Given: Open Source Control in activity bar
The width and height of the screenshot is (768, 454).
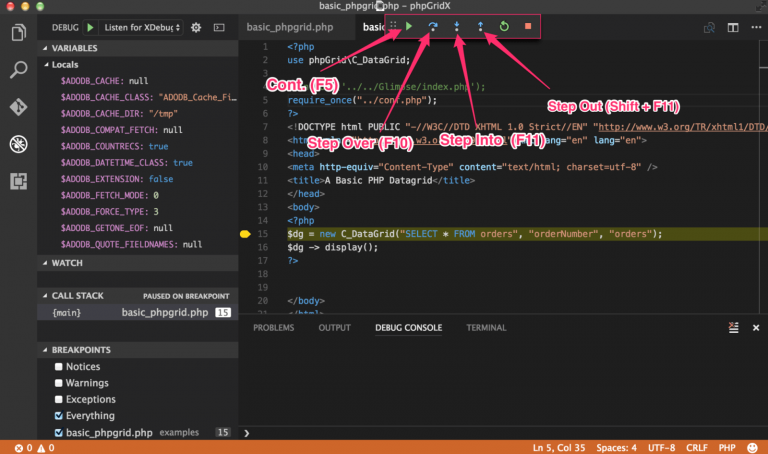Looking at the screenshot, I should [18, 107].
